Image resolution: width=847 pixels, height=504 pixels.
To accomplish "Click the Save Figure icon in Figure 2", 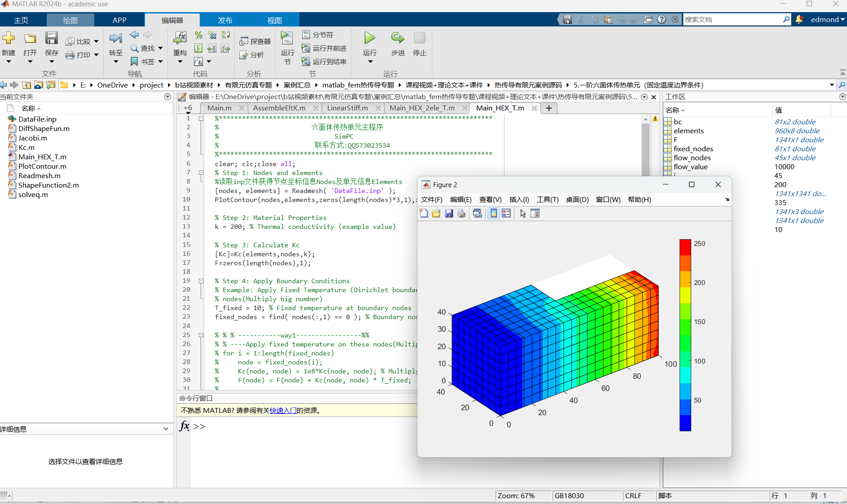I will click(x=449, y=214).
